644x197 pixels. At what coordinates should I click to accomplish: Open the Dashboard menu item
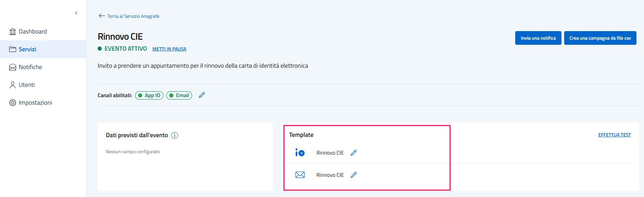[x=33, y=31]
